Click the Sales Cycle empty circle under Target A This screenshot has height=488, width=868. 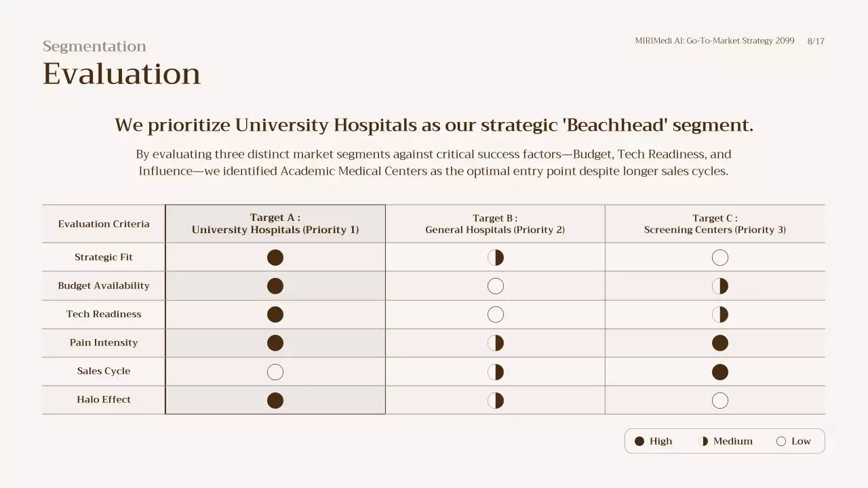tap(275, 372)
